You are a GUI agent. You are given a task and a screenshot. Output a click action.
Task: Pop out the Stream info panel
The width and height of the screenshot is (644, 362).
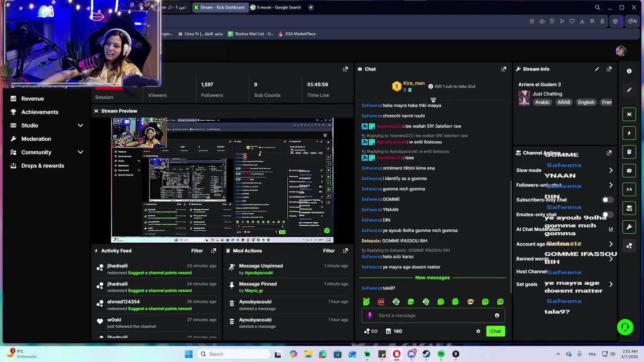tap(609, 69)
